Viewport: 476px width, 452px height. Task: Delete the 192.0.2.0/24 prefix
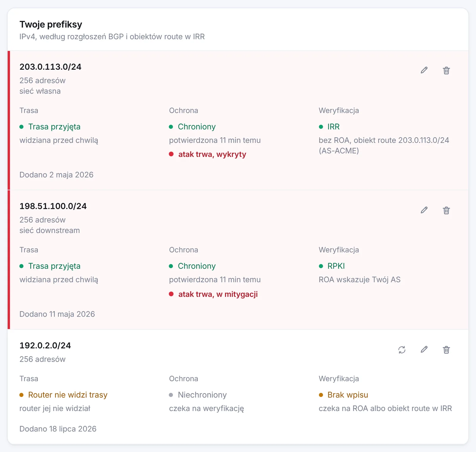[x=446, y=350]
